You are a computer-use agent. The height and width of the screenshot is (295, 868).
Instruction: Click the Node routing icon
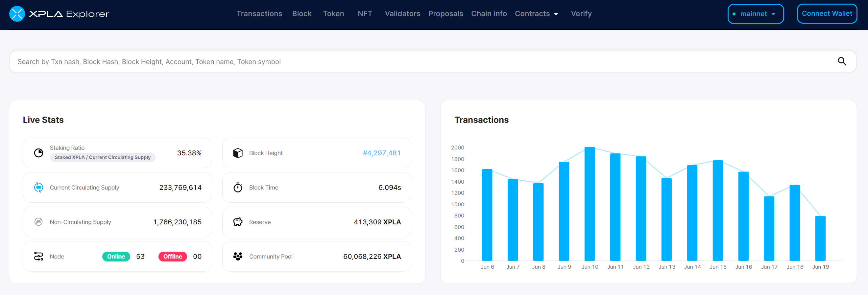39,256
